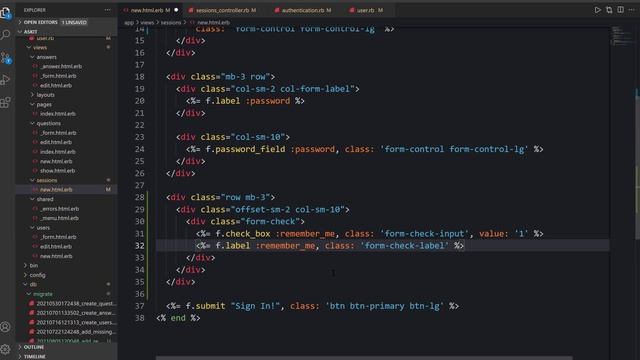
Task: Click the Explorer more actions ellipsis
Action: (x=107, y=10)
